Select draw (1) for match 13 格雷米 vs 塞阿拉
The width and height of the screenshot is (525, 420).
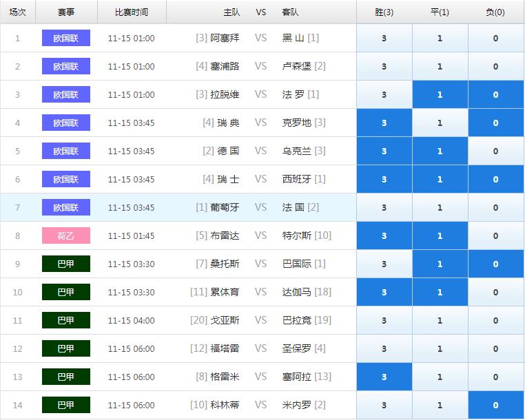pos(440,377)
